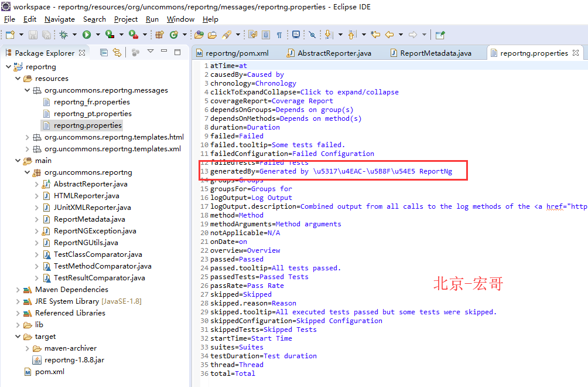The image size is (588, 387).
Task: Select HTMLReporter.java in tree
Action: pyautogui.click(x=86, y=196)
